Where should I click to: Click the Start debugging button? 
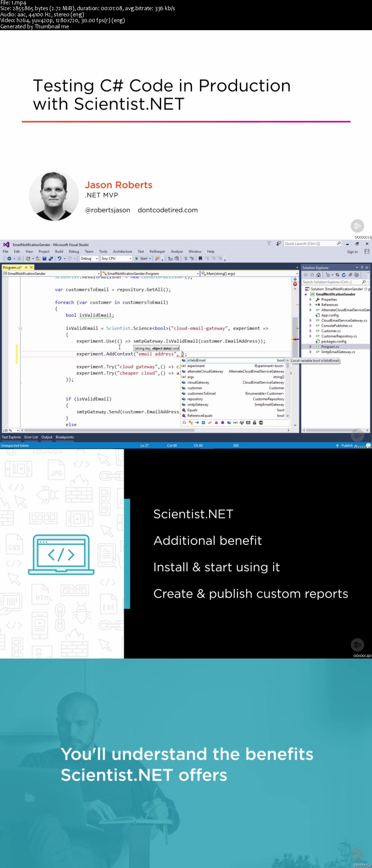(142, 259)
